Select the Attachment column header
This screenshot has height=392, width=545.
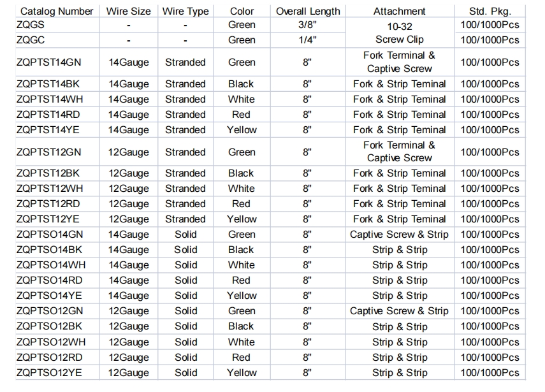pyautogui.click(x=400, y=11)
